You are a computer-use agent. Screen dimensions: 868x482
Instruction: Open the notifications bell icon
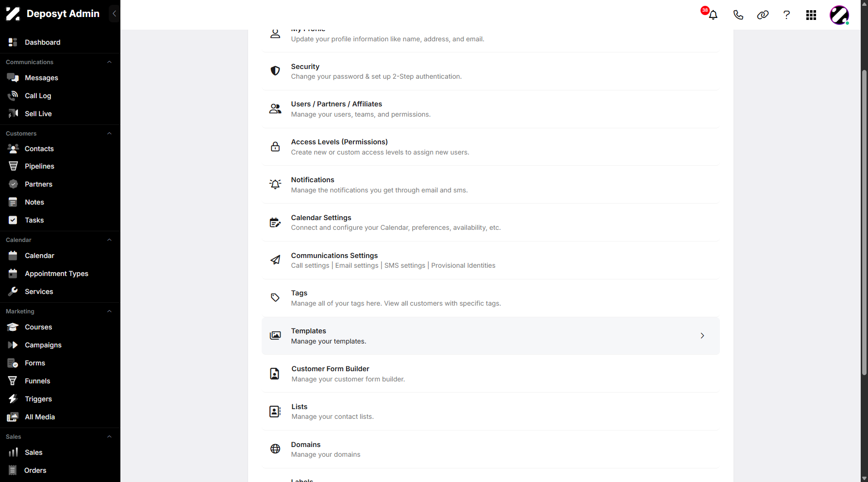713,15
